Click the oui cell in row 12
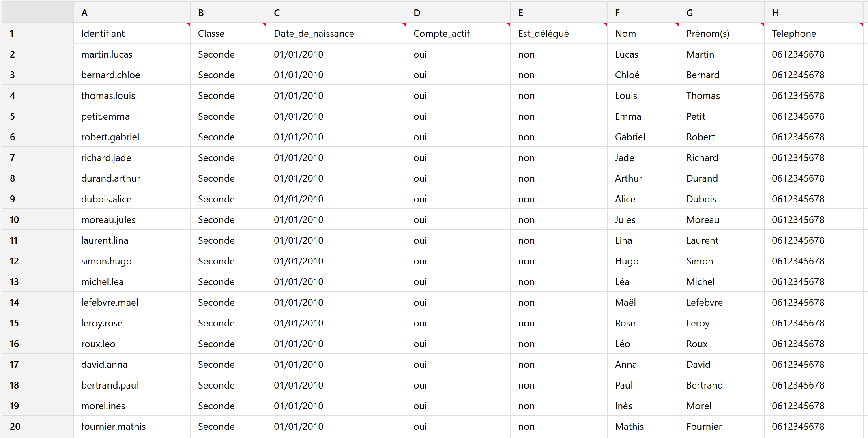Screen dimensions: 868x438 [458, 261]
